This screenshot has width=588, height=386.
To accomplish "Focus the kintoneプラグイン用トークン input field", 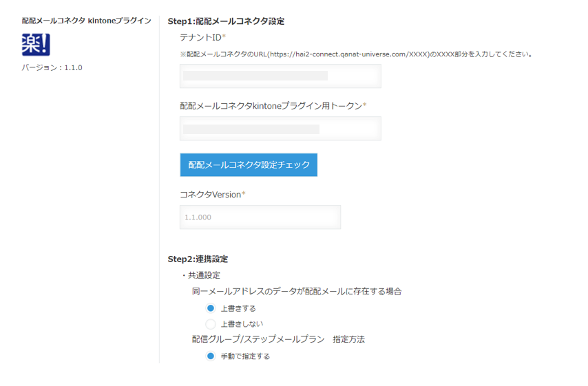I will click(280, 129).
